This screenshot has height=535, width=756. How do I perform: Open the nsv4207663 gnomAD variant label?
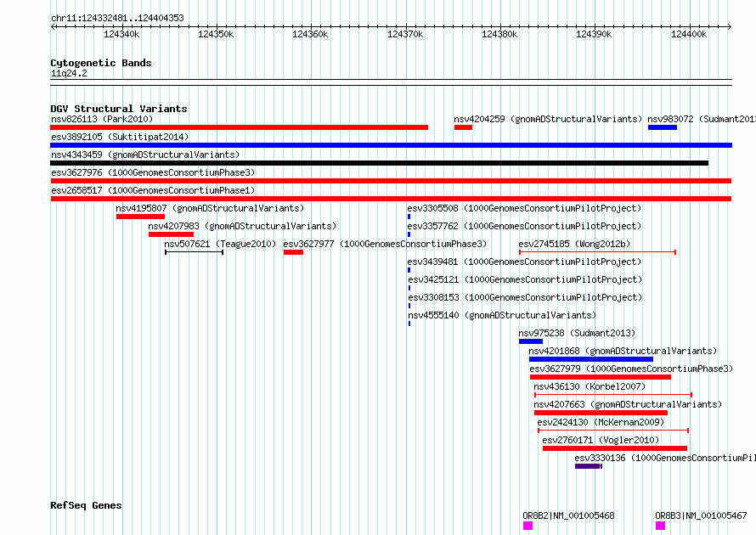point(628,404)
